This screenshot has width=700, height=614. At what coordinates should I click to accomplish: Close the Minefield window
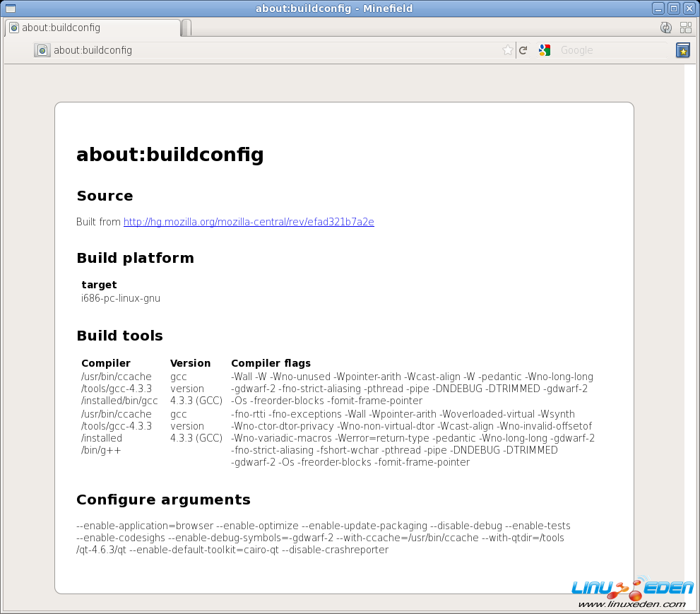689,8
